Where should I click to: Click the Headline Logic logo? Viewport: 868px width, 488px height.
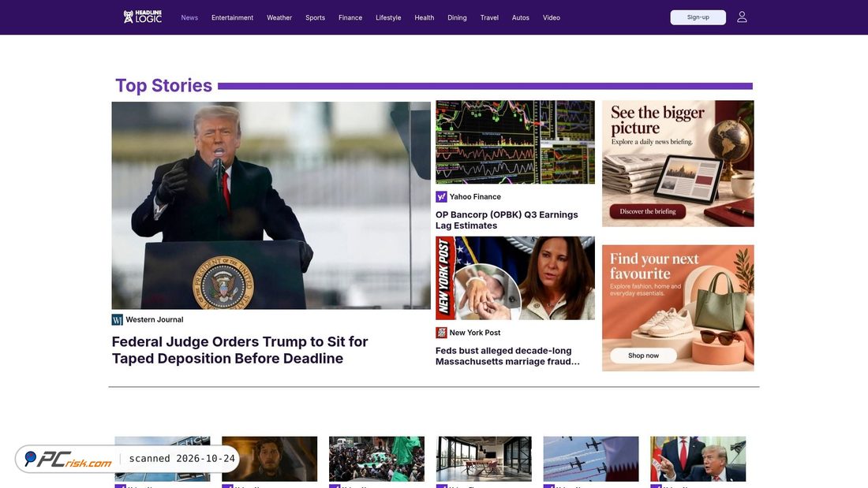tap(143, 17)
